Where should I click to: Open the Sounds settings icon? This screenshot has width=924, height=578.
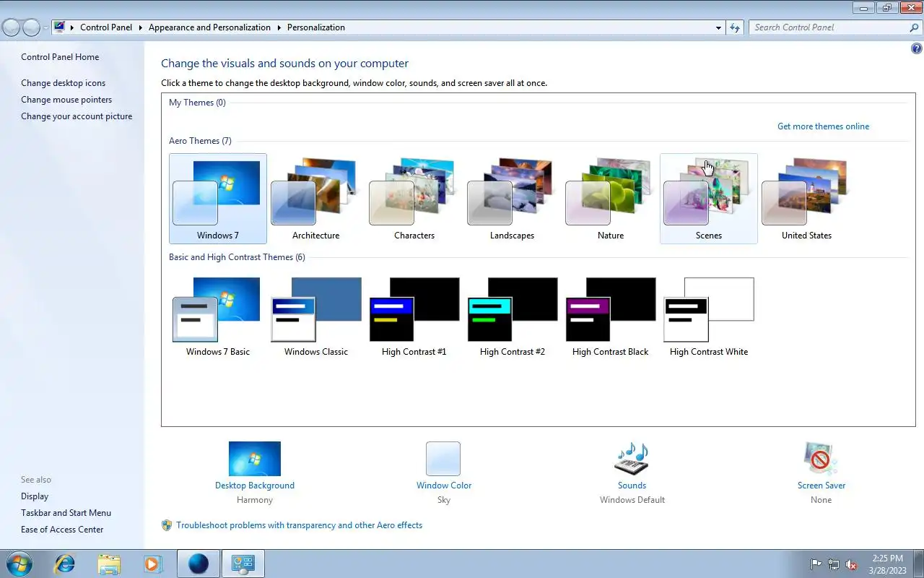(x=632, y=459)
